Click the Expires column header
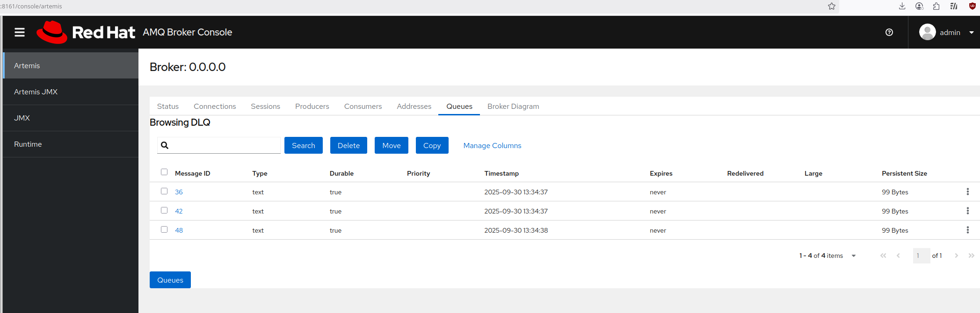Screen dimensions: 980x313 click(661, 173)
